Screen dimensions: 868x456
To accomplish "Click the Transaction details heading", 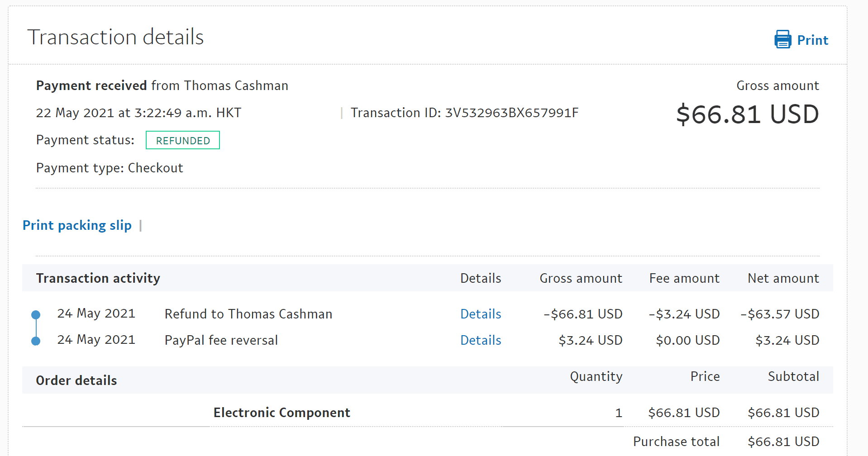I will (115, 37).
